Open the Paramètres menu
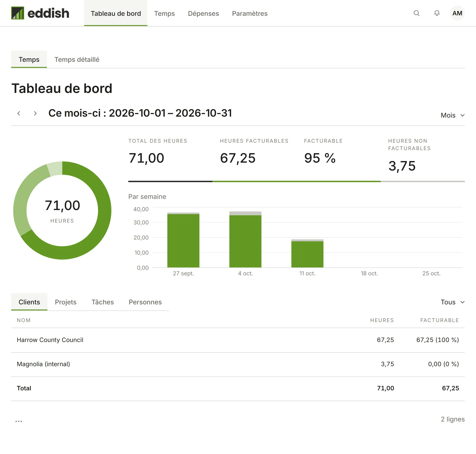Viewport: 476px width, 454px height. [x=250, y=13]
